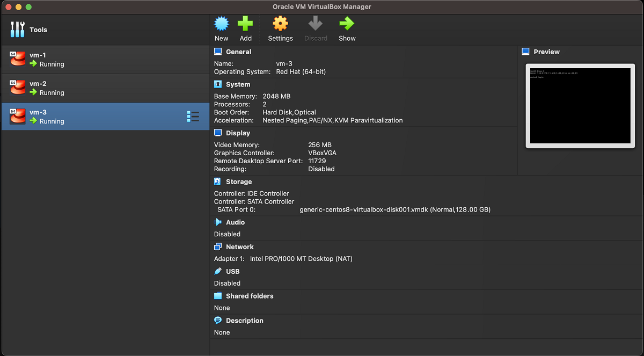Open the Display section heading link
The width and height of the screenshot is (644, 356).
coord(238,133)
